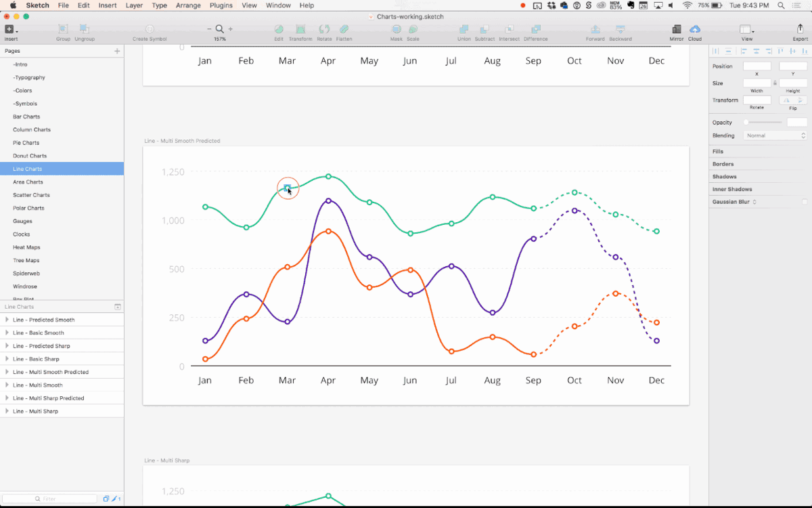Screen dimensions: 812x508
Task: Click the Edit toolbar icon
Action: point(279,29)
